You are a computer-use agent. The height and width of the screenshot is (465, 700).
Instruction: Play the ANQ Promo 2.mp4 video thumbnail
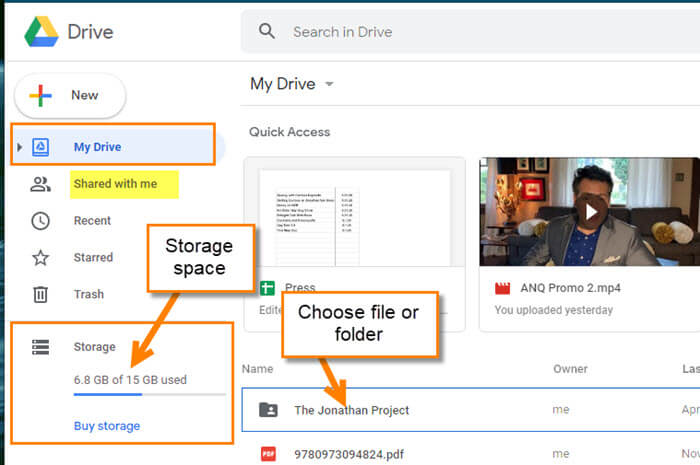pos(590,212)
